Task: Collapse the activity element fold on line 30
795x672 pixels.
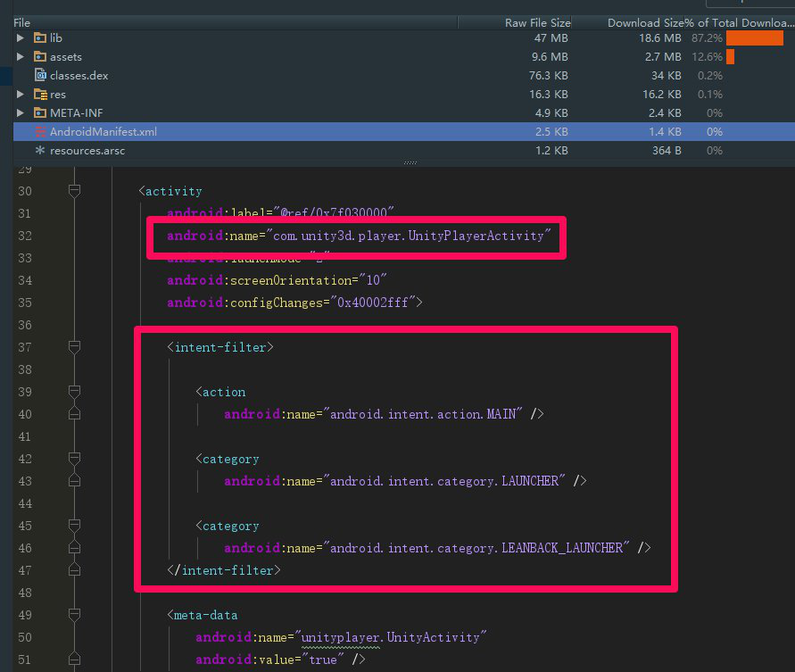Action: click(74, 190)
